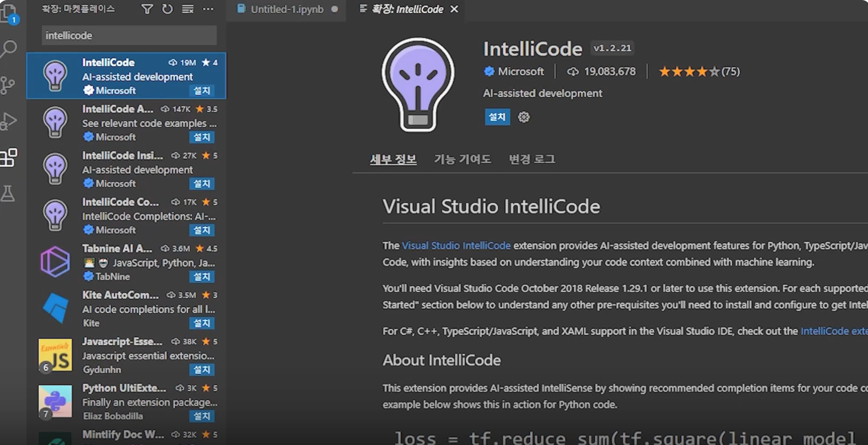Image resolution: width=868 pixels, height=445 pixels.
Task: Click the filter extensions funnel icon
Action: click(x=147, y=9)
